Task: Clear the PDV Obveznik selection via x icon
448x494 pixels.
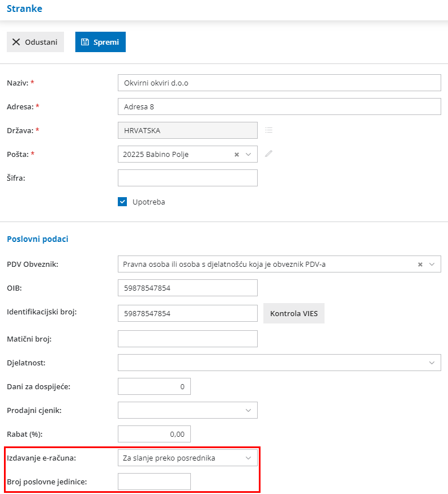Action: (x=420, y=264)
